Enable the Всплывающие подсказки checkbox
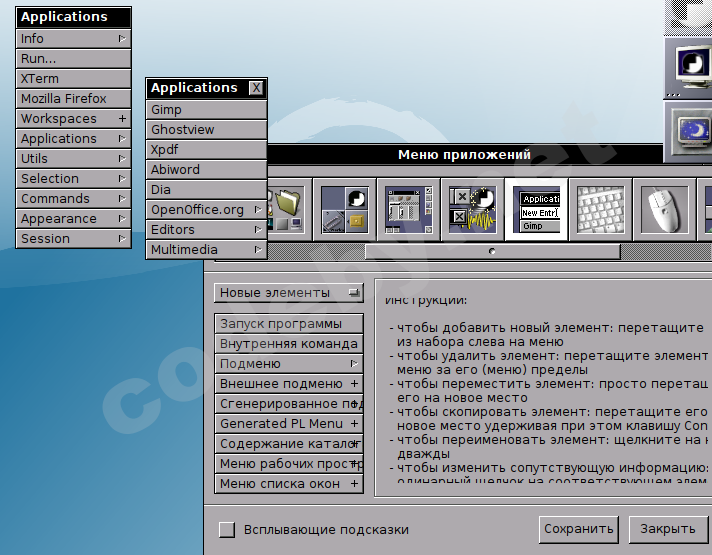This screenshot has width=712, height=555. coord(227,530)
